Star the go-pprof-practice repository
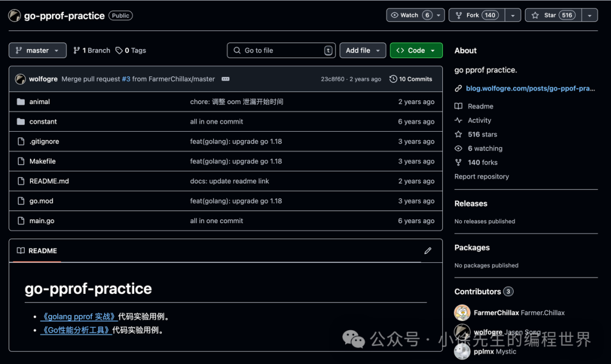The height and width of the screenshot is (364, 611). click(553, 15)
